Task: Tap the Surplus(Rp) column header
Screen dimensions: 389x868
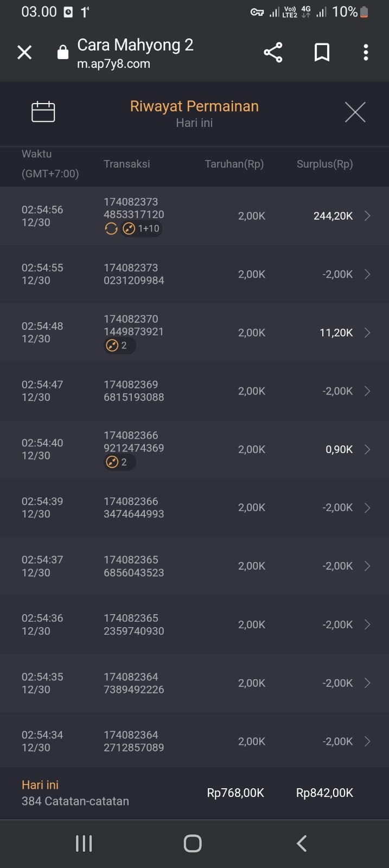Action: [x=324, y=164]
